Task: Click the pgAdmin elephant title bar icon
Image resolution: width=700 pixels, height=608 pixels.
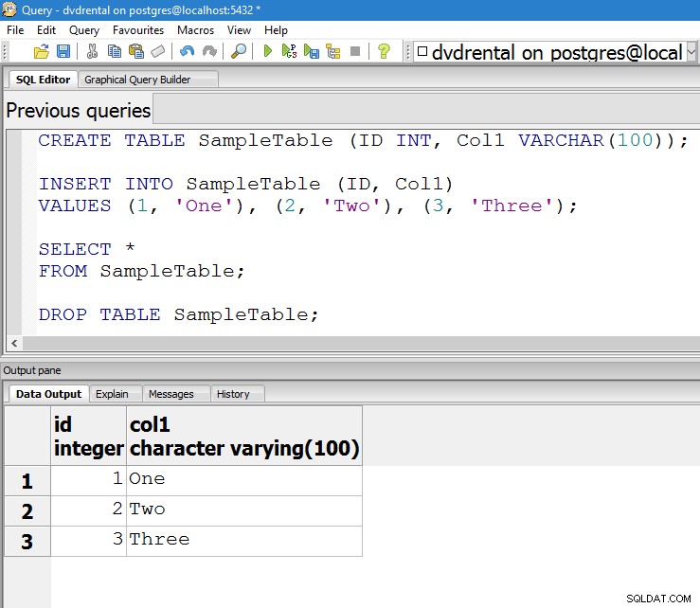Action: point(9,9)
